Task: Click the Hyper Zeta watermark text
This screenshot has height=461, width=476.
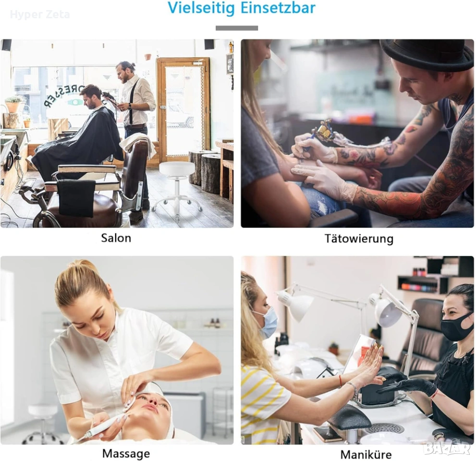Action: [x=40, y=14]
